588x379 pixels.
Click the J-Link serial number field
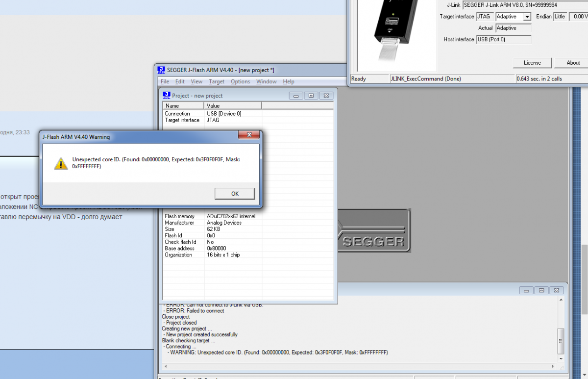point(524,5)
